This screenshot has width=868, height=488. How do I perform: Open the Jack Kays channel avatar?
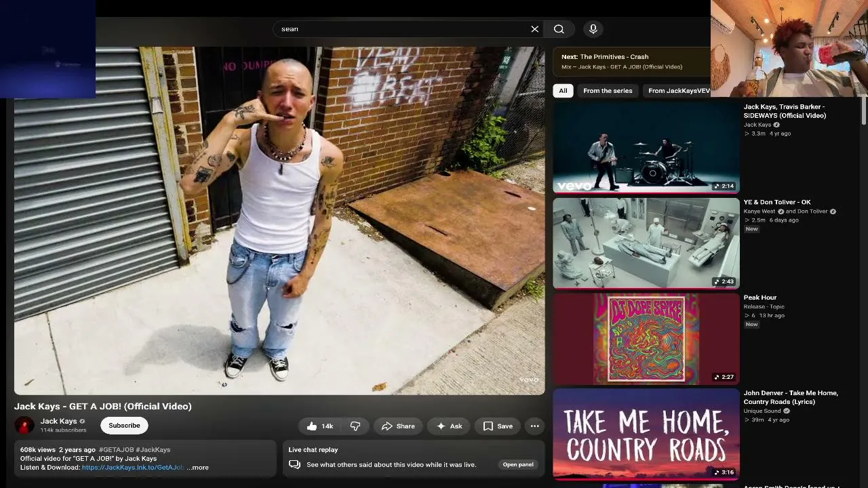24,426
